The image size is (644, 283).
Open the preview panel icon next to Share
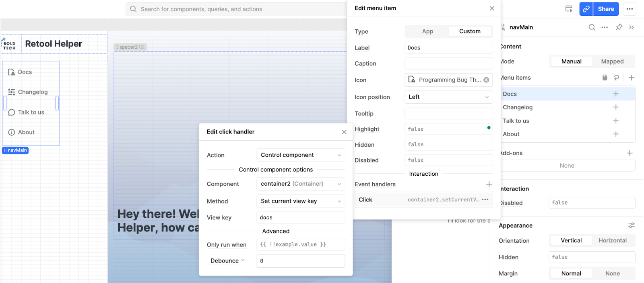pos(569,9)
